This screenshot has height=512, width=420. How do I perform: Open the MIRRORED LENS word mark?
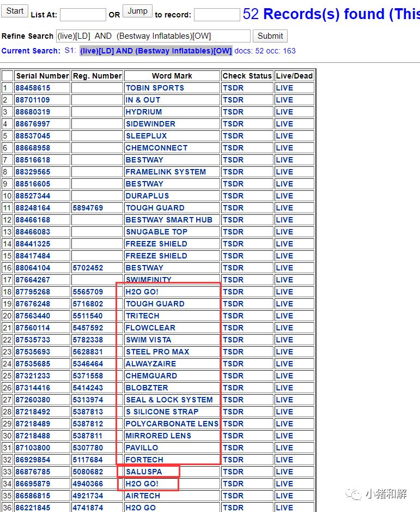159,436
